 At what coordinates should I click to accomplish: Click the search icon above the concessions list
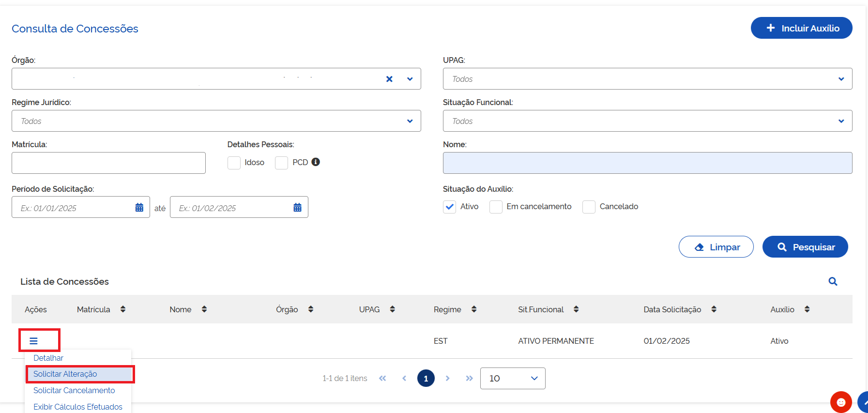[833, 281]
